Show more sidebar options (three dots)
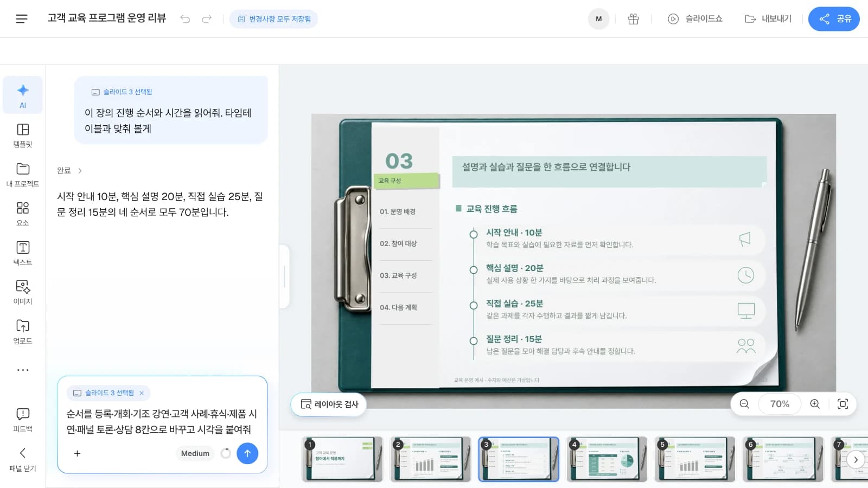 (x=23, y=370)
